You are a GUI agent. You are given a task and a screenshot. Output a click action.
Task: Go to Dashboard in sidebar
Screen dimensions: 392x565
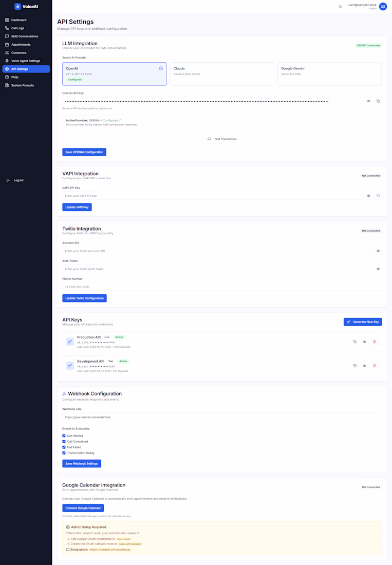pos(26,20)
